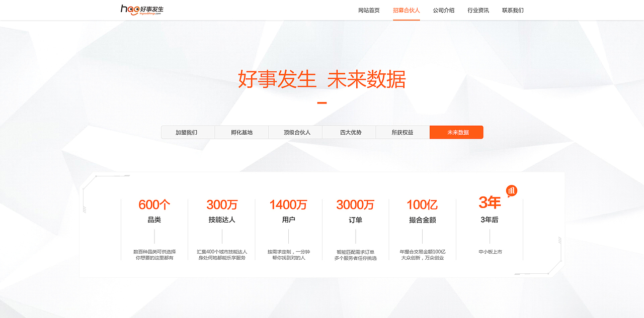
Task: Go to 公司介绍 page
Action: [x=444, y=10]
